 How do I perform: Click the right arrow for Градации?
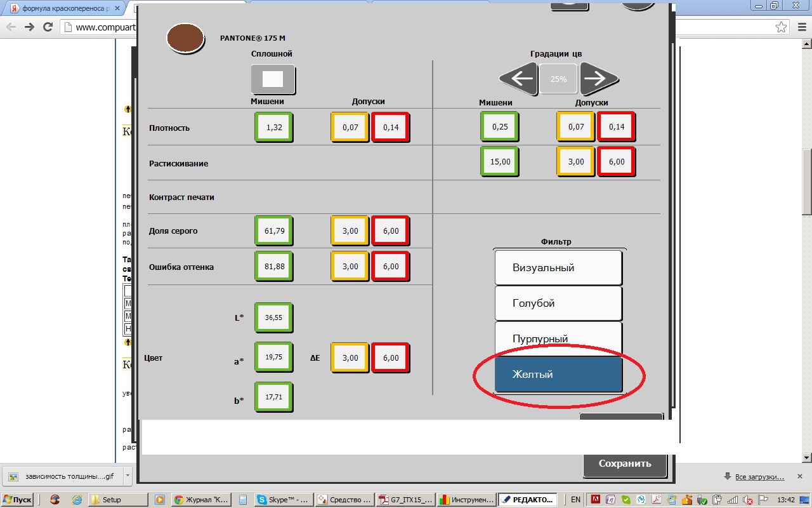[x=599, y=79]
